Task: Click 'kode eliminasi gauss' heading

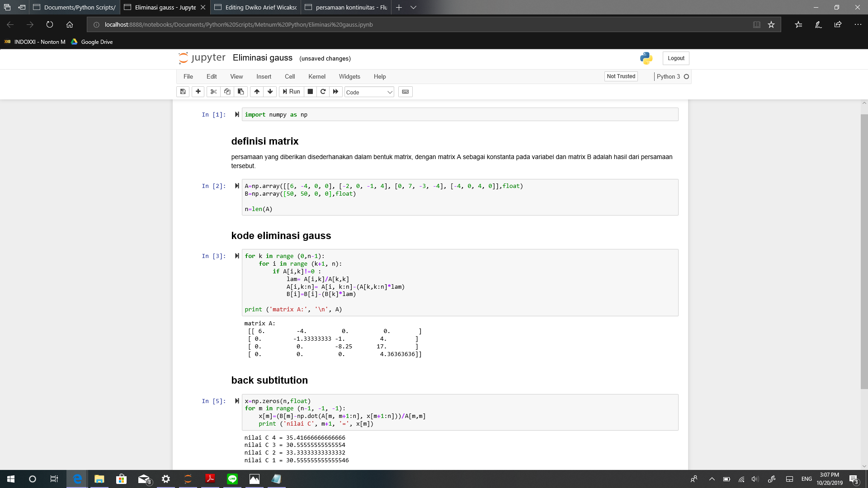Action: pos(281,235)
